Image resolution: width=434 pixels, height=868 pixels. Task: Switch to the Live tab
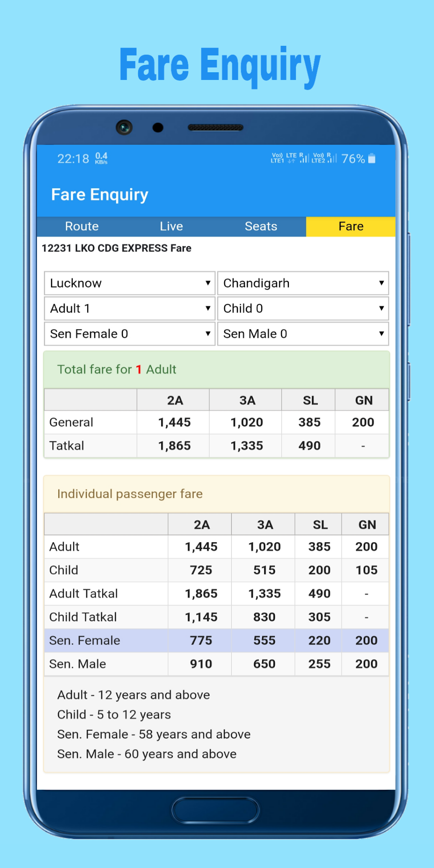tap(171, 226)
